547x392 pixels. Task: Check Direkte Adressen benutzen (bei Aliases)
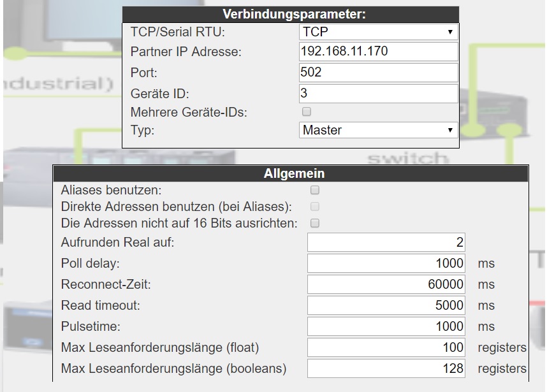point(315,207)
